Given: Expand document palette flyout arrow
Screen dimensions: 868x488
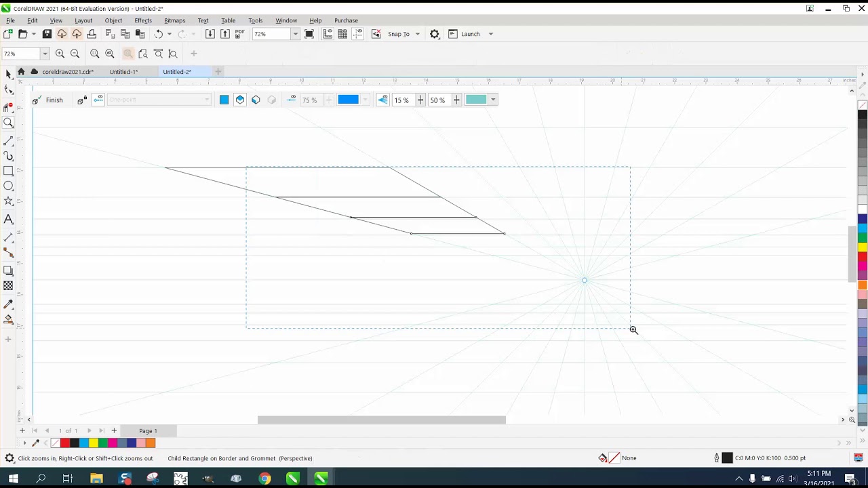Looking at the screenshot, I should [x=24, y=443].
